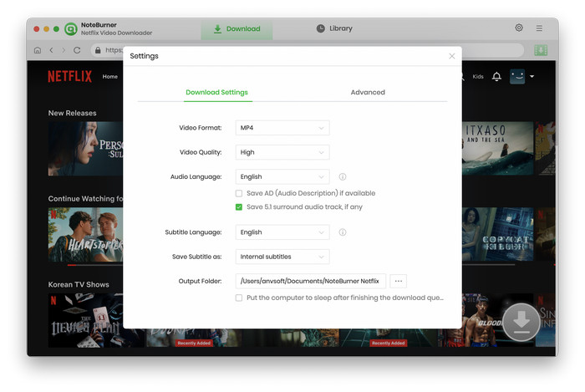The width and height of the screenshot is (585, 392).
Task: Switch to the Advanced tab
Action: [368, 92]
